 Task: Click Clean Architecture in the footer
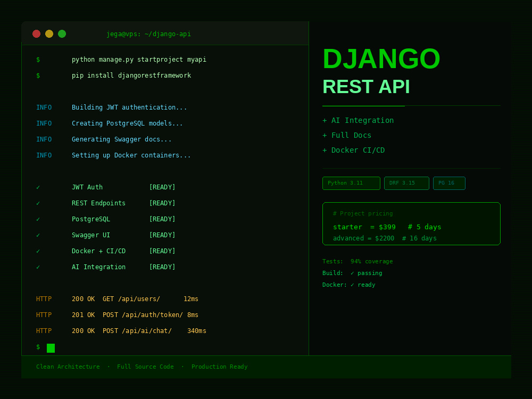pyautogui.click(x=68, y=367)
